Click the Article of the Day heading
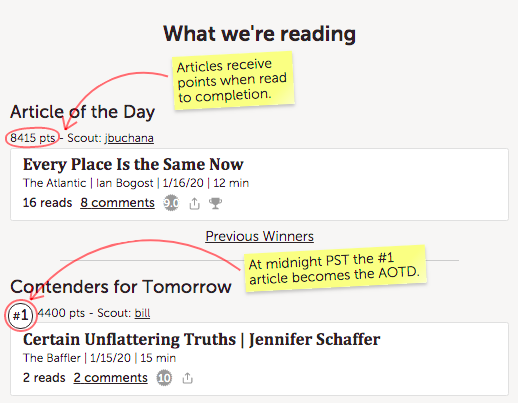Screen dimensions: 518x403 pos(83,112)
